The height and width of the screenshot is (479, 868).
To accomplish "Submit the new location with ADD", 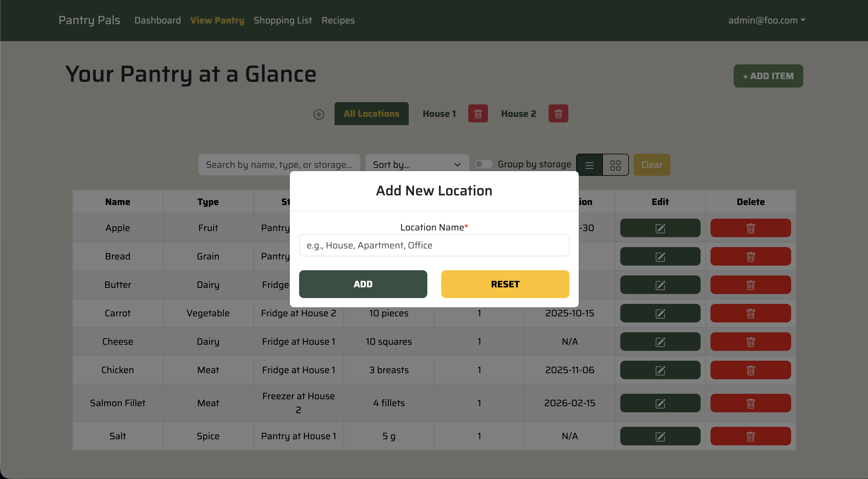I will [x=363, y=284].
